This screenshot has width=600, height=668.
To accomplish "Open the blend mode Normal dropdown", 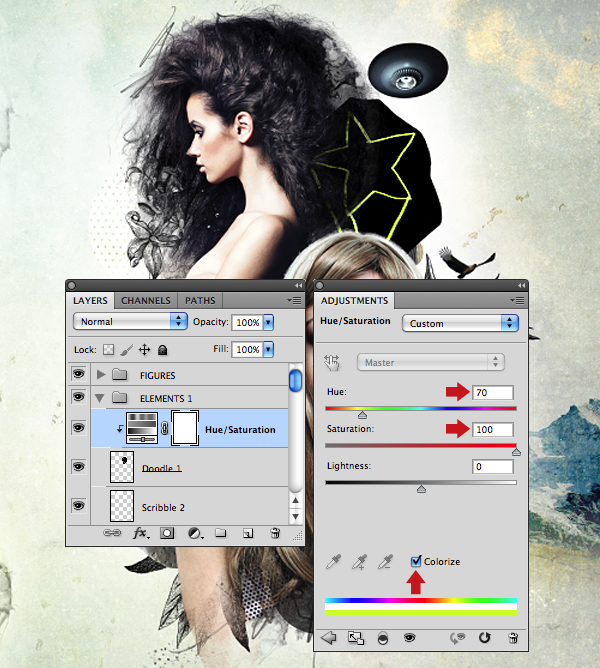I will coord(130,321).
